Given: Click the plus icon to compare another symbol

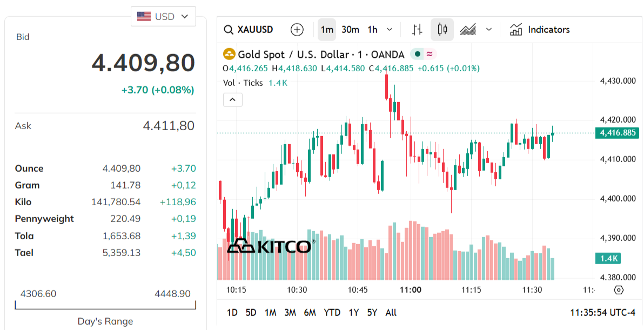Looking at the screenshot, I should (x=297, y=30).
